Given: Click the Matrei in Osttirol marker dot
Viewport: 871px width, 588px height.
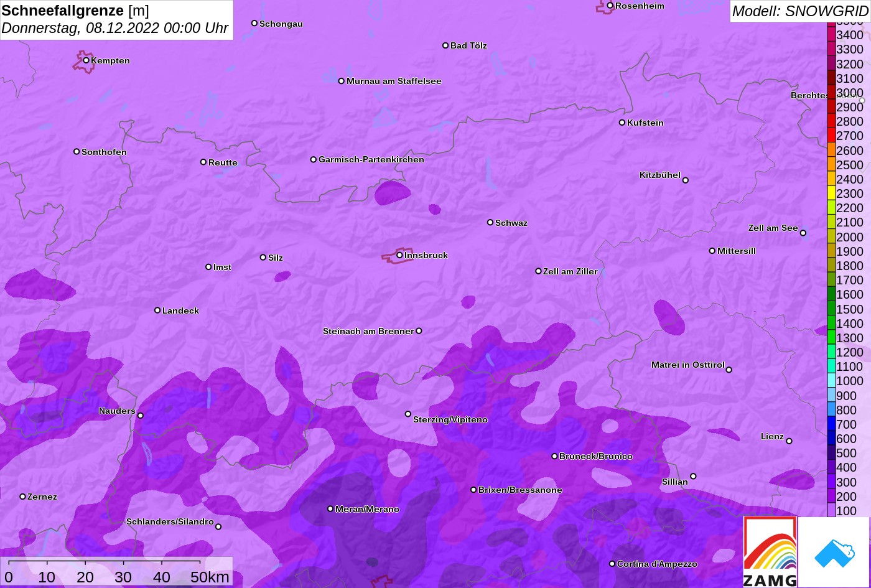Looking at the screenshot, I should click(729, 370).
